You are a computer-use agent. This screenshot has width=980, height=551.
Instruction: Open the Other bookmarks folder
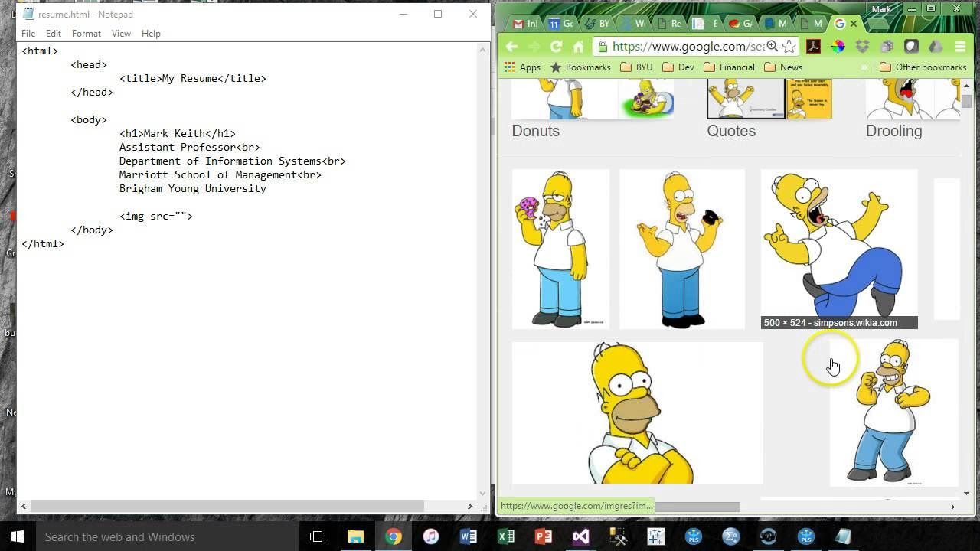pyautogui.click(x=923, y=67)
